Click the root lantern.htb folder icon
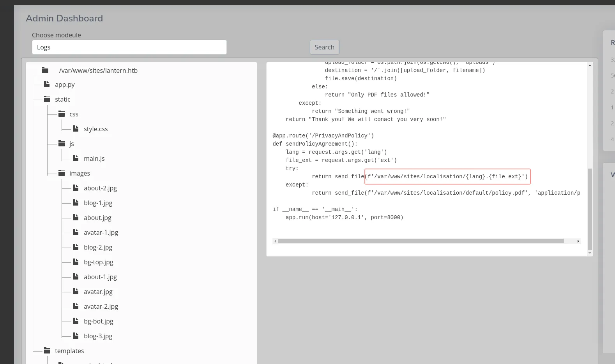The width and height of the screenshot is (615, 364). click(x=45, y=70)
